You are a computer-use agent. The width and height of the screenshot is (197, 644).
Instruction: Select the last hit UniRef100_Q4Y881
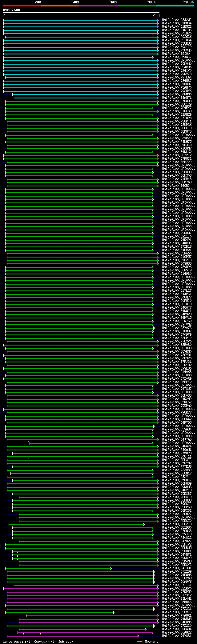point(177,636)
